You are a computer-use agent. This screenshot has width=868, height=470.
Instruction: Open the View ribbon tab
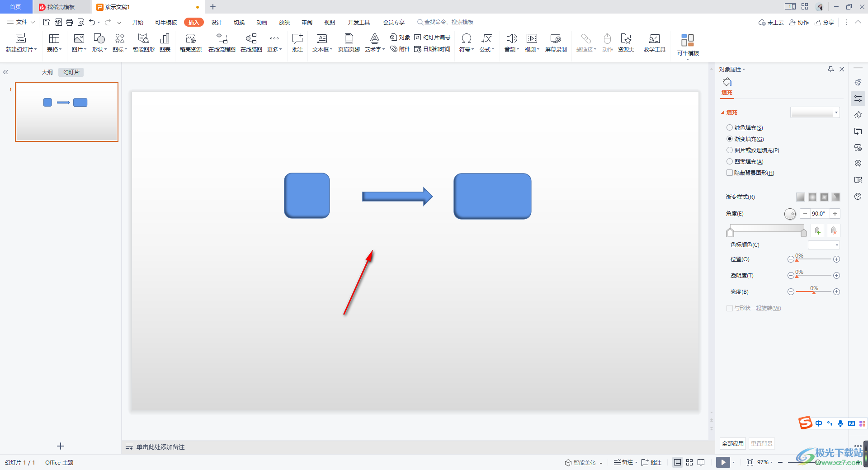330,22
